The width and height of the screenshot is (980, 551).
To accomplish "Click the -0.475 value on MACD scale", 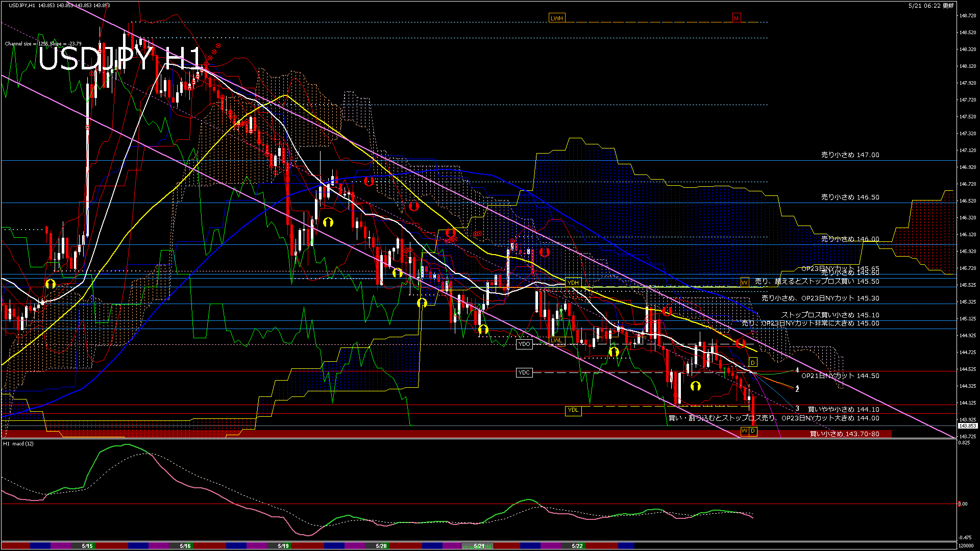I will point(965,538).
